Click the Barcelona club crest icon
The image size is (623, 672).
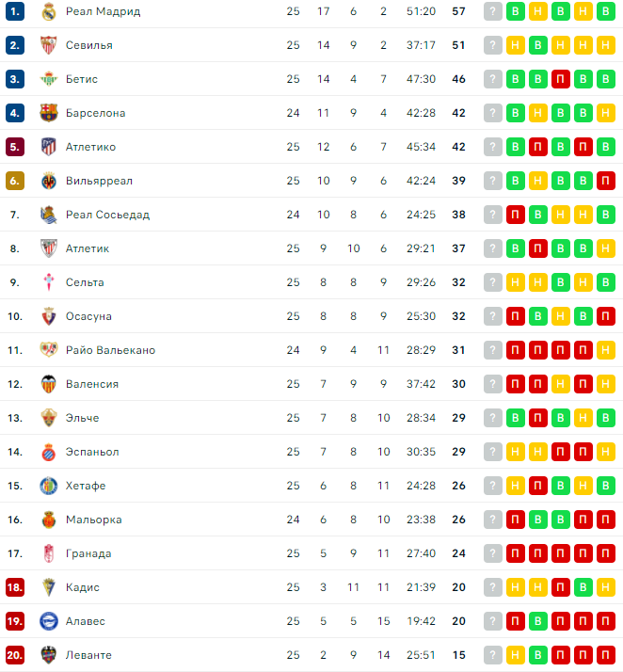pyautogui.click(x=49, y=113)
